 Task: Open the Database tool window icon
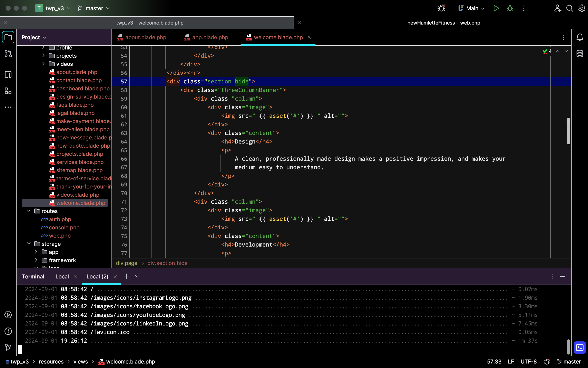580,54
